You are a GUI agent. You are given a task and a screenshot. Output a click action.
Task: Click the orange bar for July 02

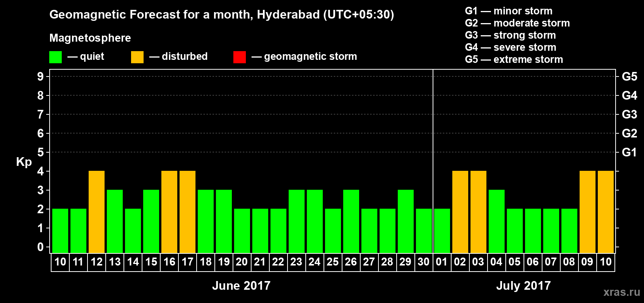[x=460, y=212]
